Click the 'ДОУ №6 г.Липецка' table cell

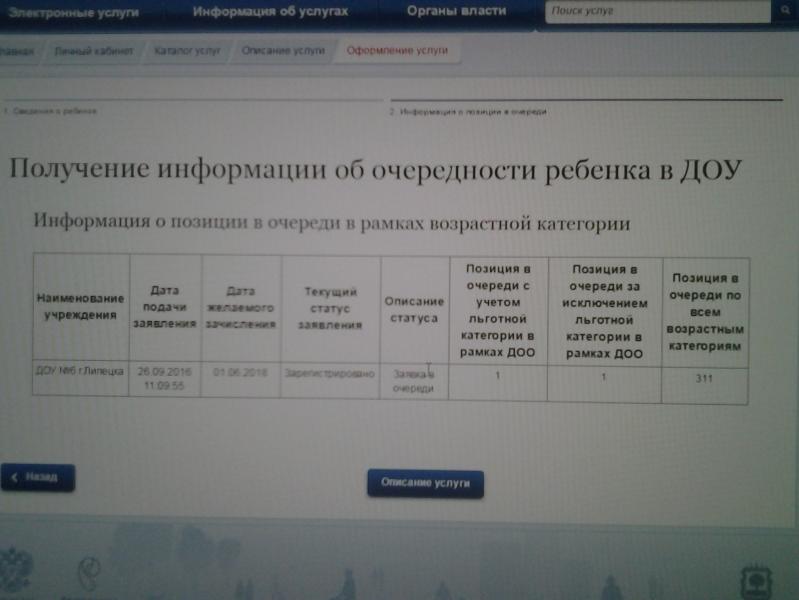click(80, 371)
